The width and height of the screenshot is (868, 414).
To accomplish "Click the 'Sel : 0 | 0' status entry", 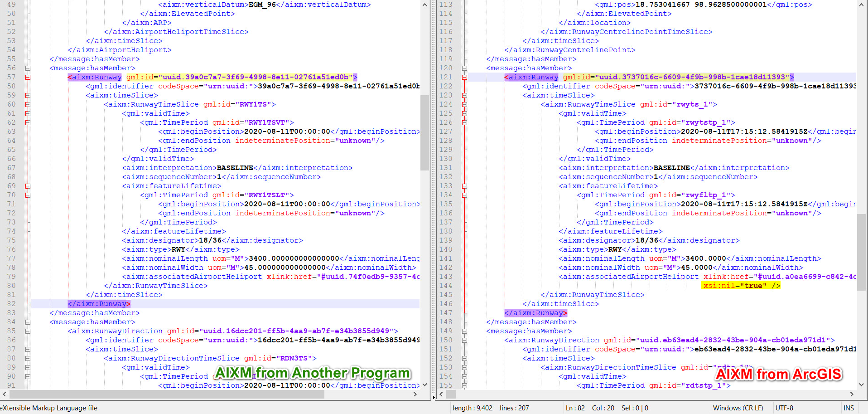I will 635,408.
